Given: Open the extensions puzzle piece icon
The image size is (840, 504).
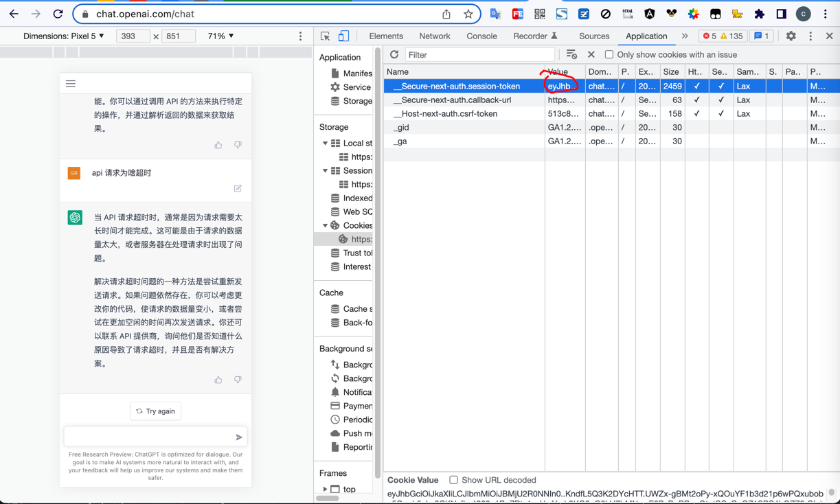Looking at the screenshot, I should (x=760, y=14).
